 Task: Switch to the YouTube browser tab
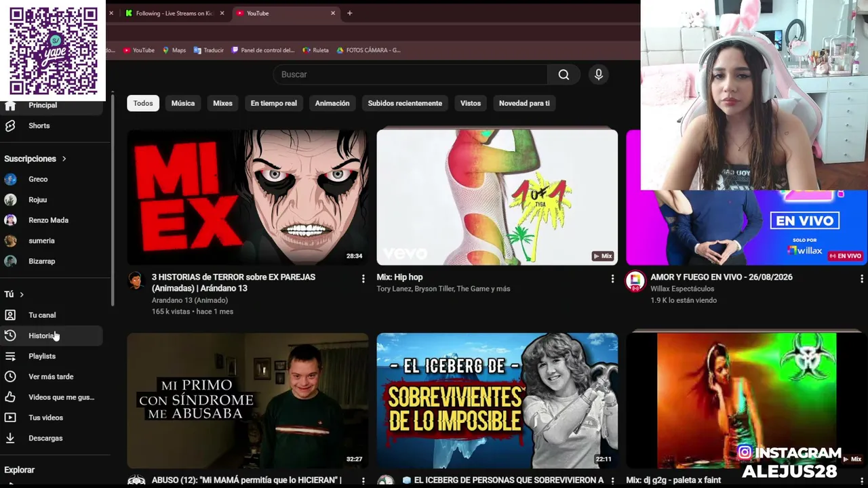[285, 13]
